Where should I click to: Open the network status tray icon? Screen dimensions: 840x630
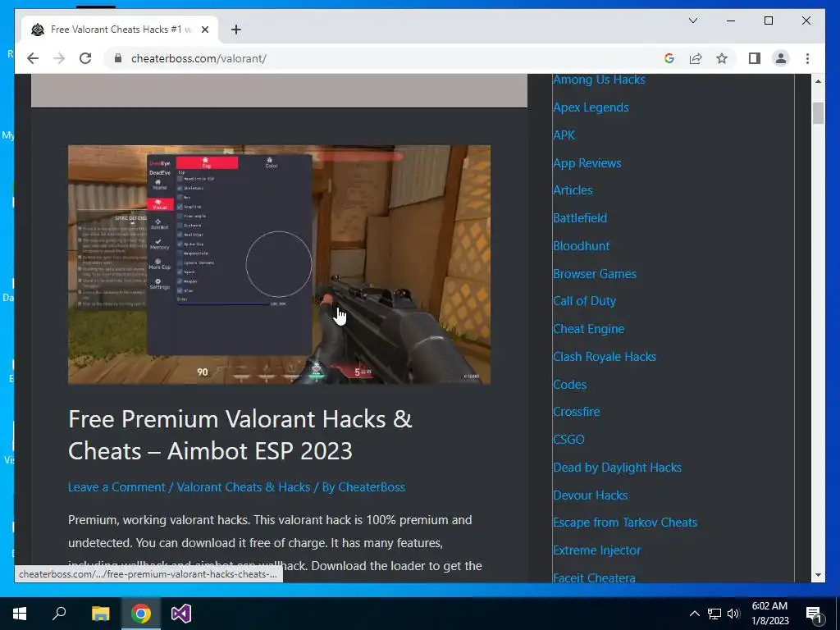click(x=714, y=614)
